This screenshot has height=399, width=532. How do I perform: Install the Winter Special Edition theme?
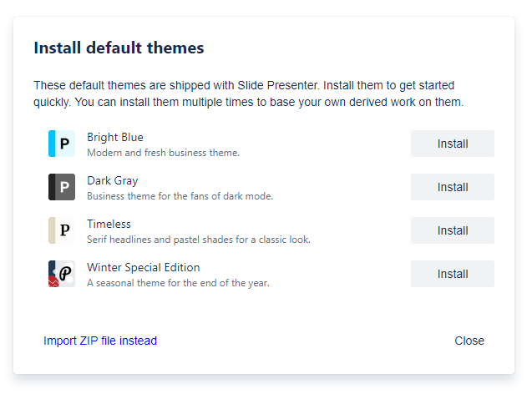coord(452,274)
